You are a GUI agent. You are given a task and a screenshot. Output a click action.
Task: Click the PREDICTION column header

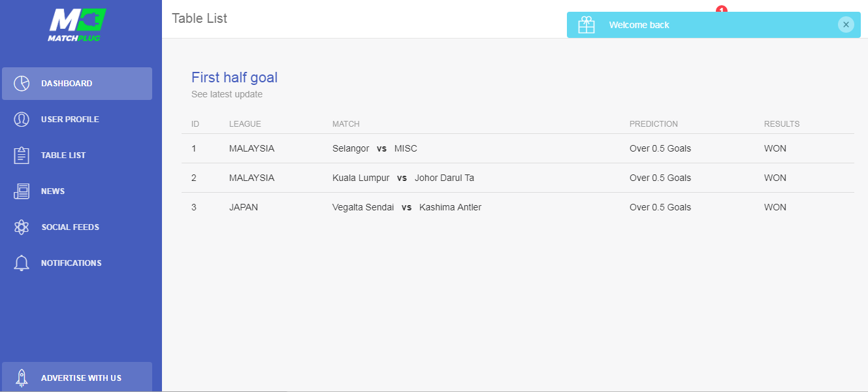tap(654, 124)
